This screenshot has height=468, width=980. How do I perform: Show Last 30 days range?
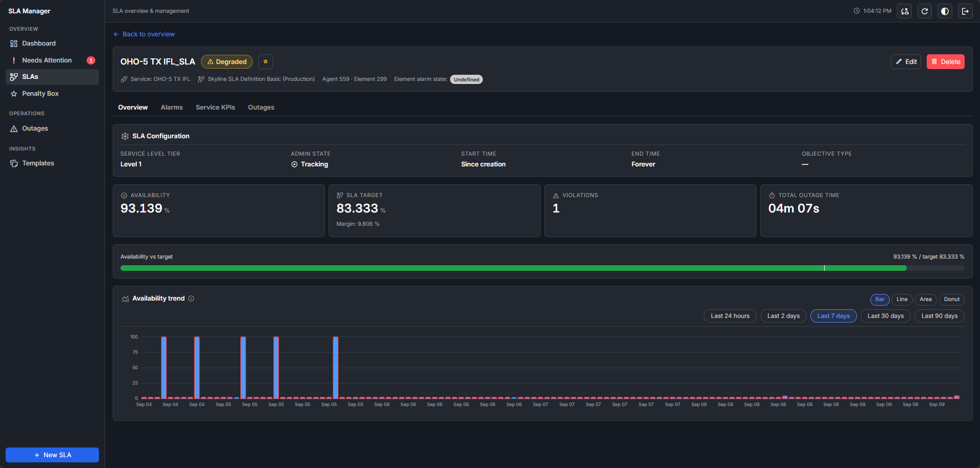(886, 316)
